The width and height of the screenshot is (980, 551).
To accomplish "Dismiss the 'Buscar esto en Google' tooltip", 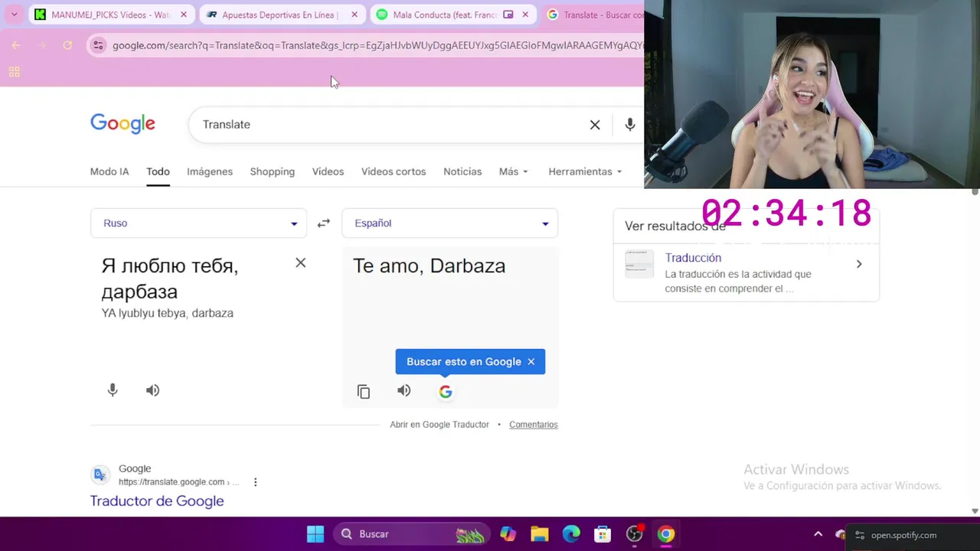I will click(x=531, y=362).
